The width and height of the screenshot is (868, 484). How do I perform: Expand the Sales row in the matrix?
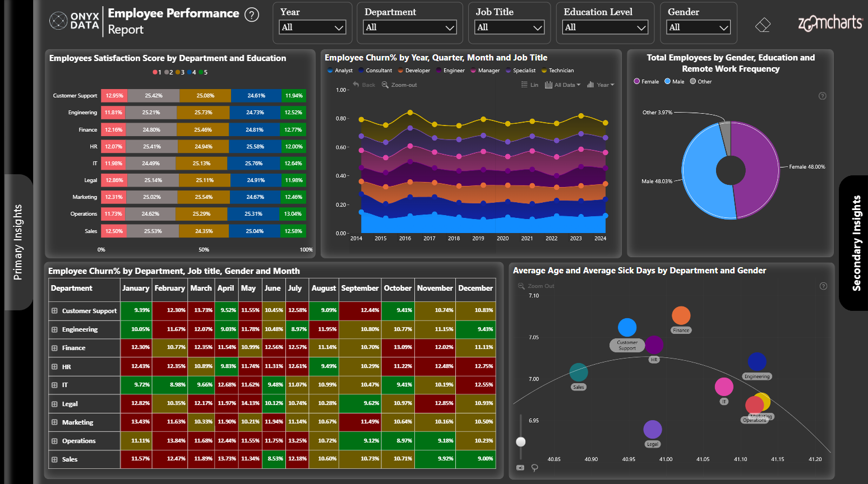coord(54,459)
